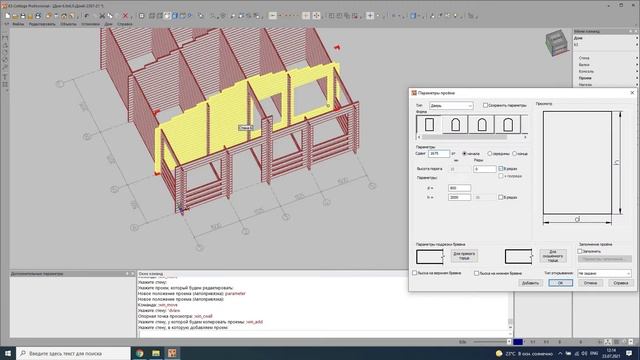Click the home-shaped toolbar icon
This screenshot has height=360, width=640.
pos(64,16)
